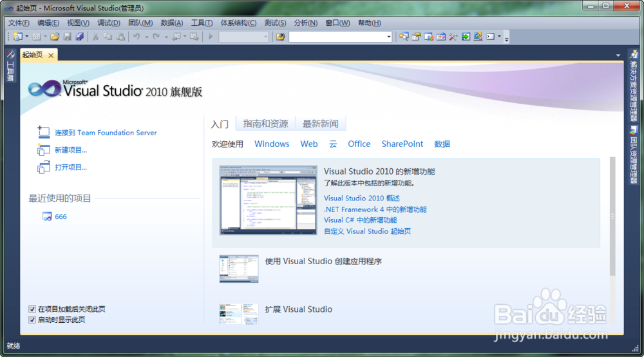Expand the New Project dropdown arrow

point(26,37)
